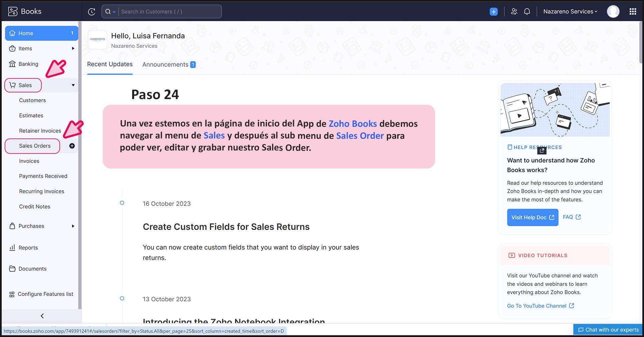Open the search scope dropdown arrow
This screenshot has width=644, height=337.
[114, 12]
